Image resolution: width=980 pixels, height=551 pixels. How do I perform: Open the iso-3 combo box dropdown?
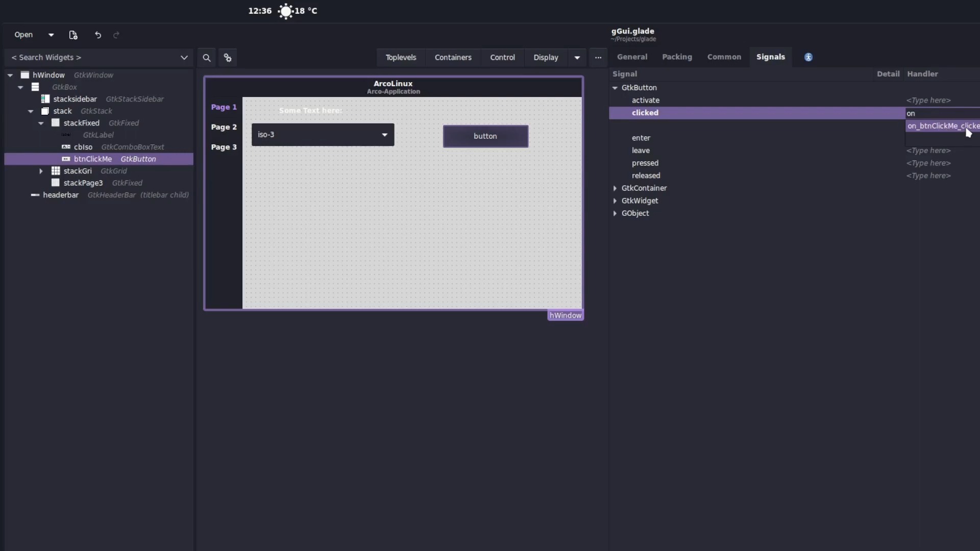click(384, 135)
